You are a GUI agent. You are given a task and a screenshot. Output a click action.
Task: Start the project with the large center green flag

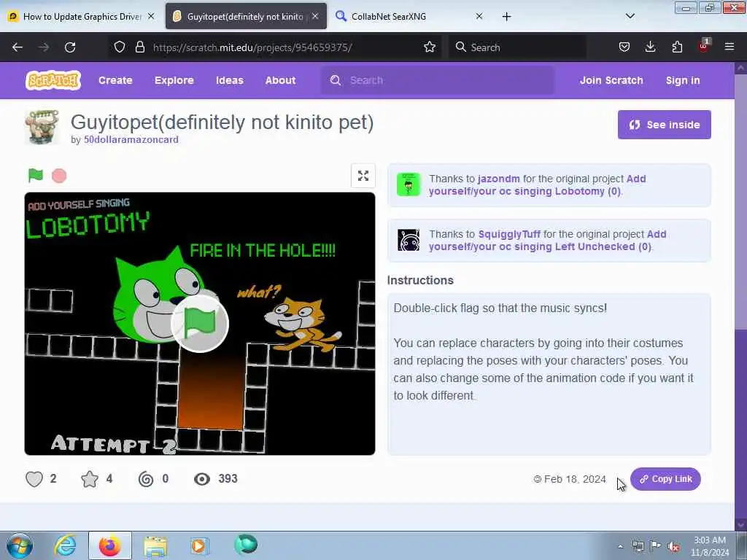pos(200,324)
